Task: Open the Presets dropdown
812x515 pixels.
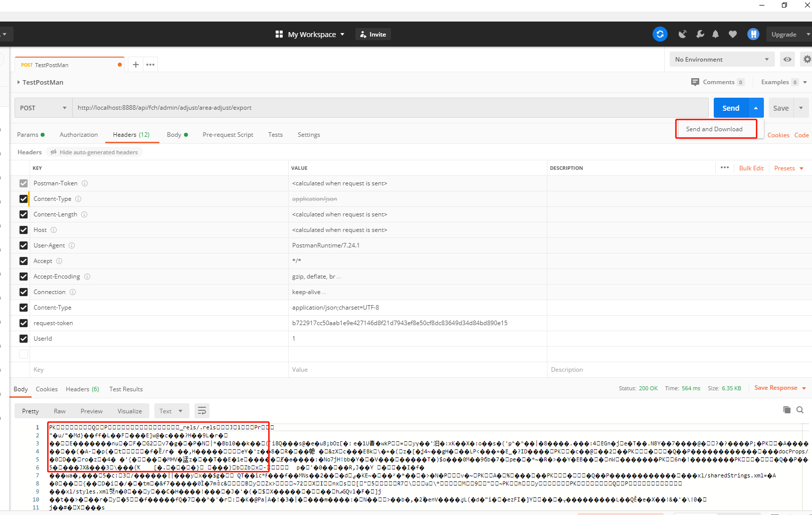Action: coord(789,168)
